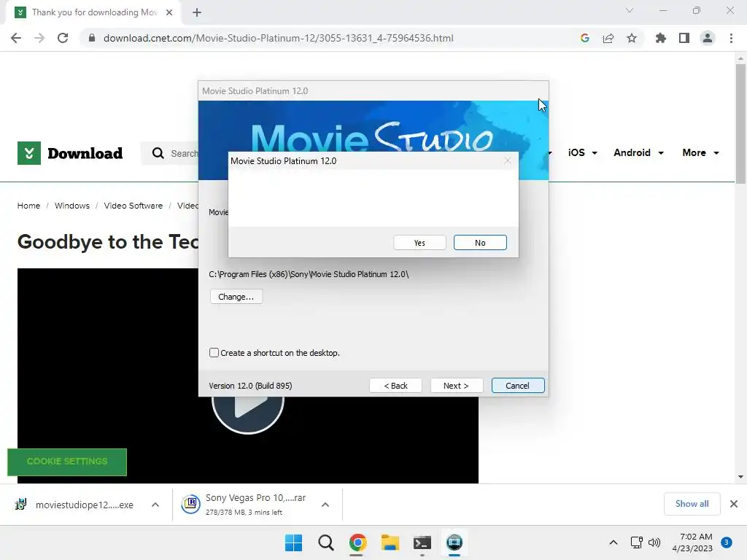747x560 pixels.
Task: Close the small Movie Studio Platinum dialog
Action: pyautogui.click(x=508, y=161)
